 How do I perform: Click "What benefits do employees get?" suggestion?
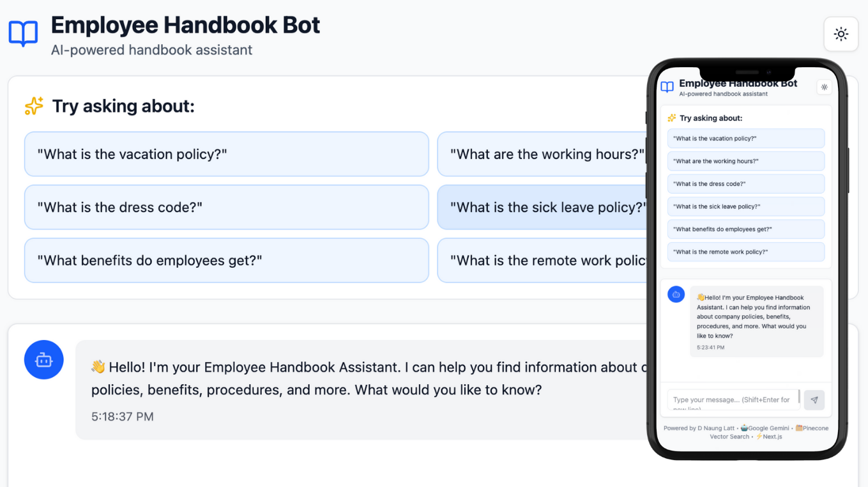(x=227, y=260)
